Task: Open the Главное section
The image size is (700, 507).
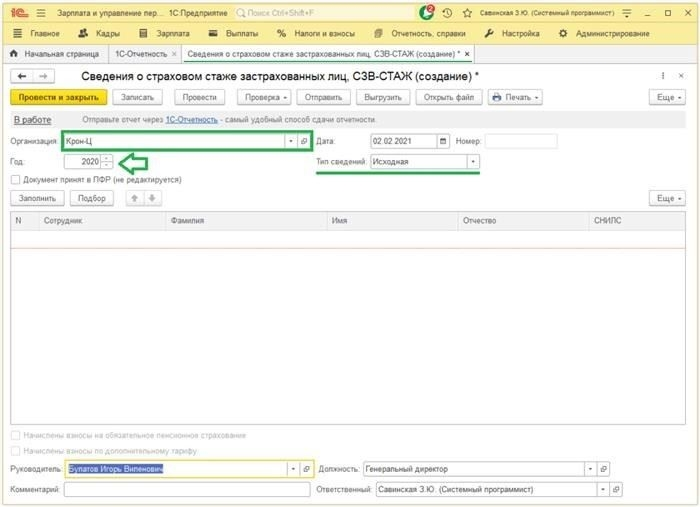Action: 37,33
